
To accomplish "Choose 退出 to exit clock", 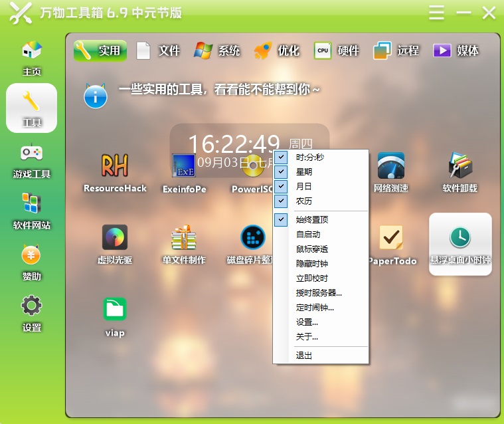I will pyautogui.click(x=321, y=356).
